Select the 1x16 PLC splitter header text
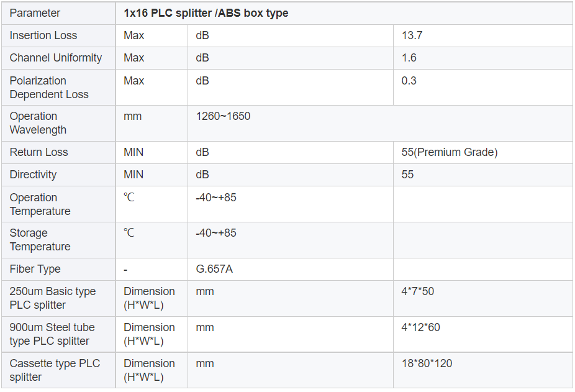575x392 pixels. [206, 13]
